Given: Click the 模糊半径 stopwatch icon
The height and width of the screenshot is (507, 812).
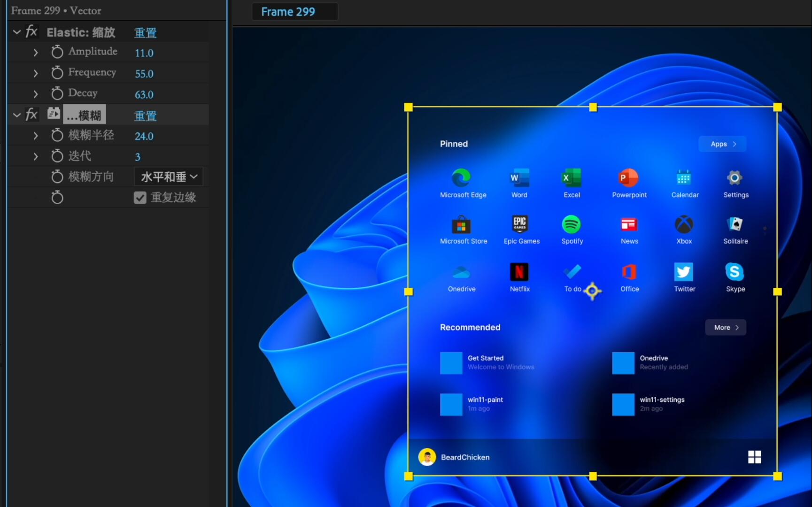Looking at the screenshot, I should (x=57, y=135).
